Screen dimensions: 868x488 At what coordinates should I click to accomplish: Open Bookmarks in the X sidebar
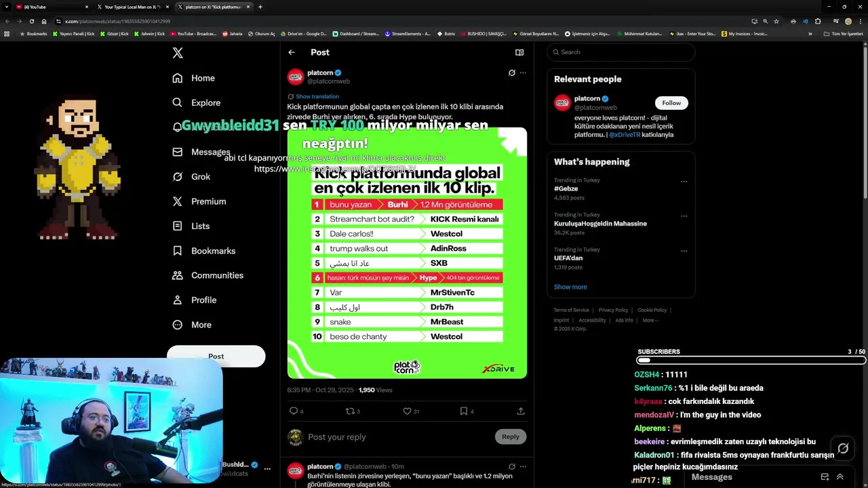pos(204,251)
